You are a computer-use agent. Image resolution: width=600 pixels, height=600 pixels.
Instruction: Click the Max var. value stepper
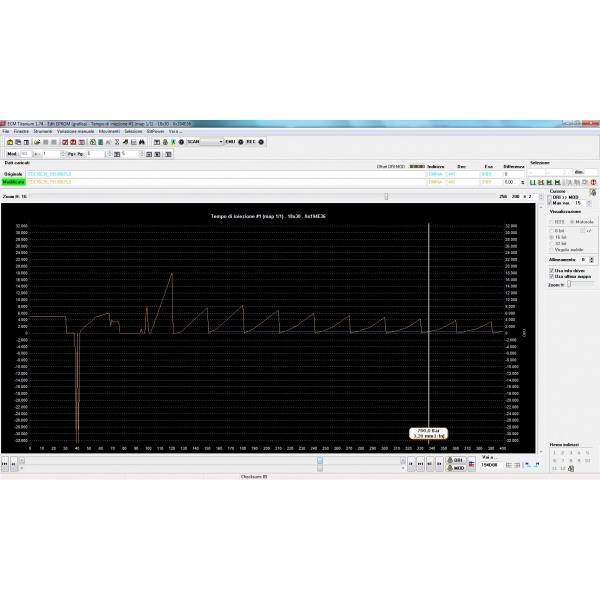click(x=589, y=203)
